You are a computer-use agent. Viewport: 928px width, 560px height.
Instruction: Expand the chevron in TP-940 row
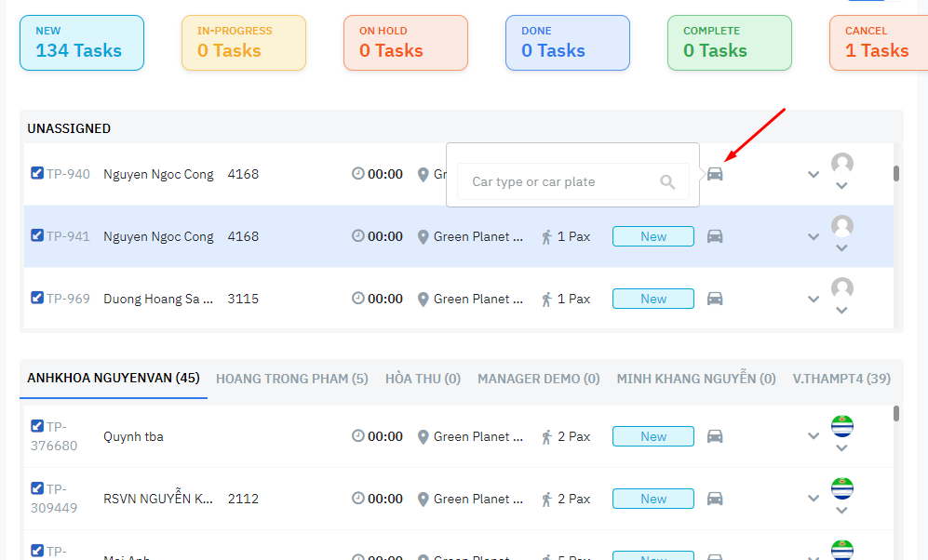[x=814, y=175]
